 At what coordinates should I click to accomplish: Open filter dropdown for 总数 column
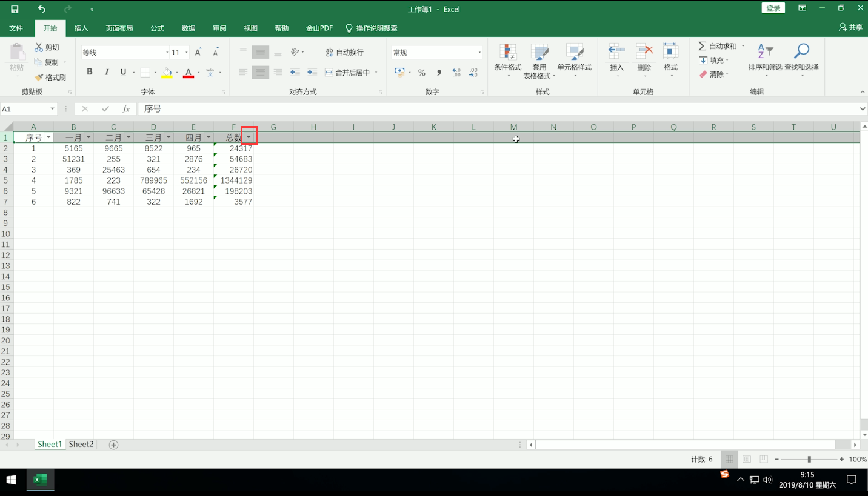pos(249,137)
